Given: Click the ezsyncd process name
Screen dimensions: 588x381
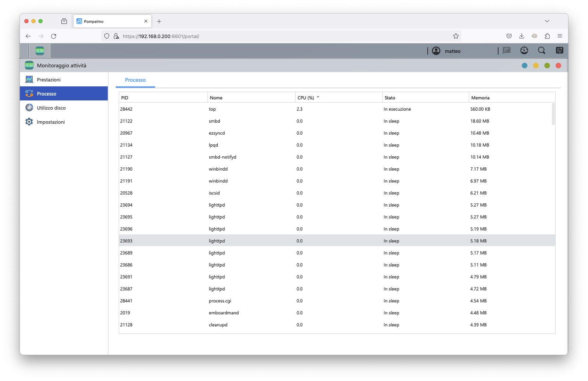Looking at the screenshot, I should 217,133.
